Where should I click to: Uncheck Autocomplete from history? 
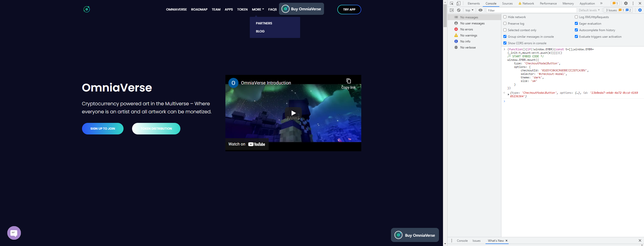[x=576, y=30]
